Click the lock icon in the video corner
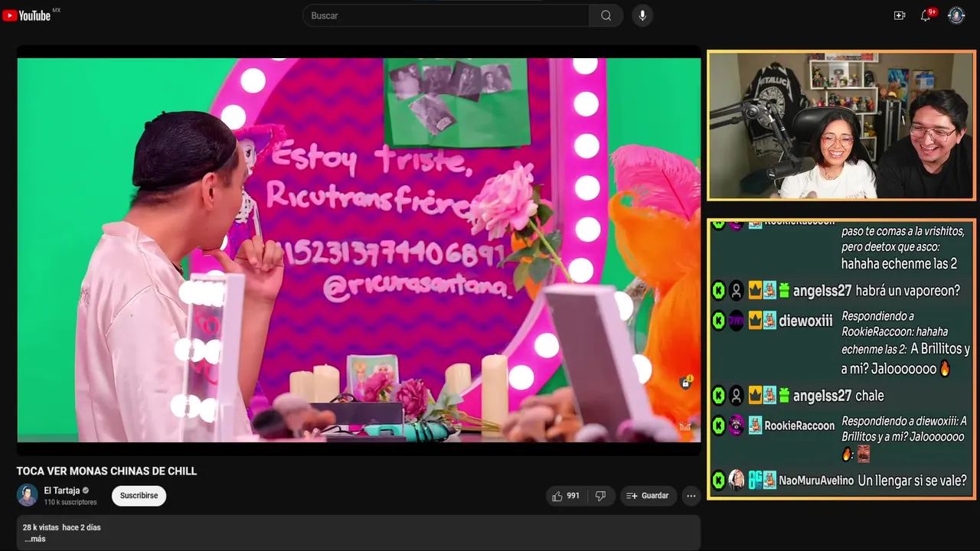 tap(686, 383)
